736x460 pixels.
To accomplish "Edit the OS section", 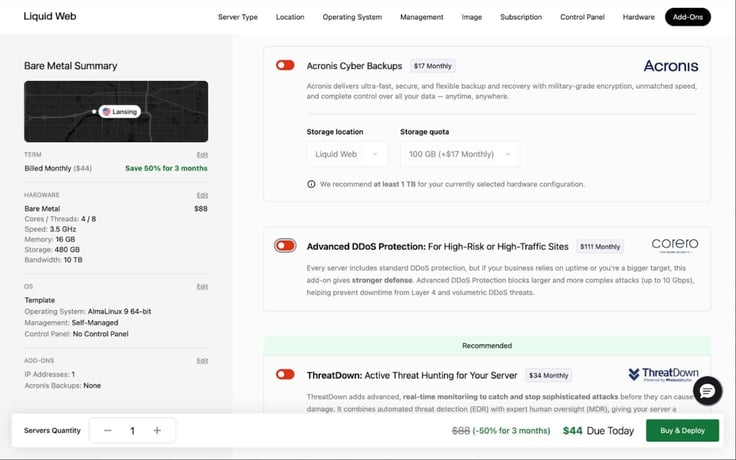I will coord(202,286).
